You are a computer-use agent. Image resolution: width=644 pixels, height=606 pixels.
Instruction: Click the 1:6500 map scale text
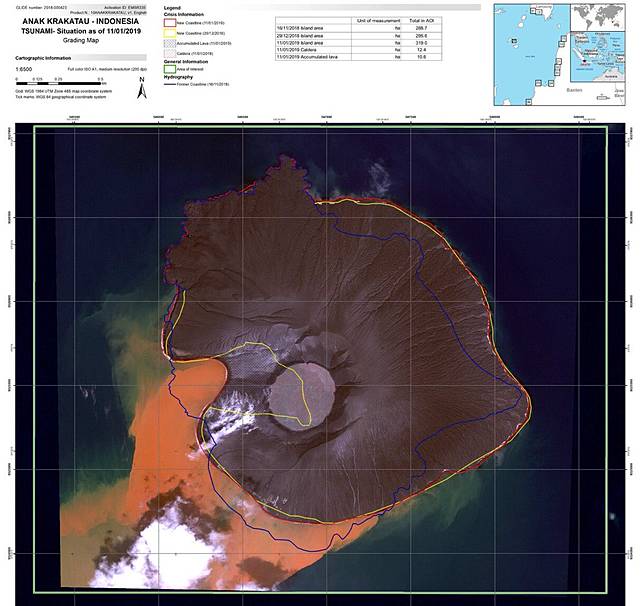pyautogui.click(x=23, y=69)
